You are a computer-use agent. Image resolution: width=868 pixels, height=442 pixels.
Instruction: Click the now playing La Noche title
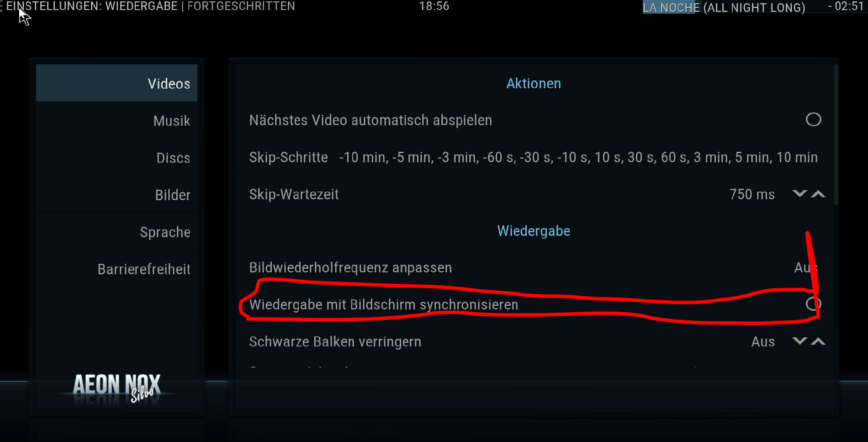(x=724, y=7)
